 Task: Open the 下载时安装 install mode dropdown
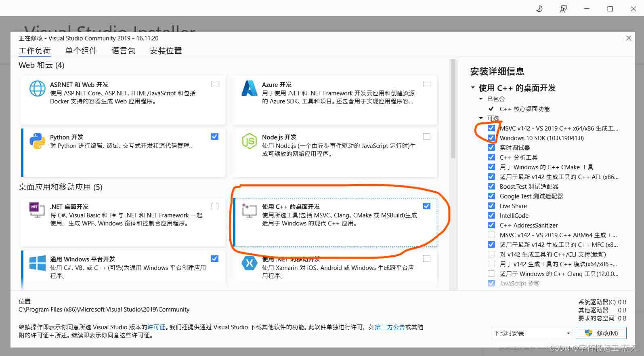click(532, 333)
